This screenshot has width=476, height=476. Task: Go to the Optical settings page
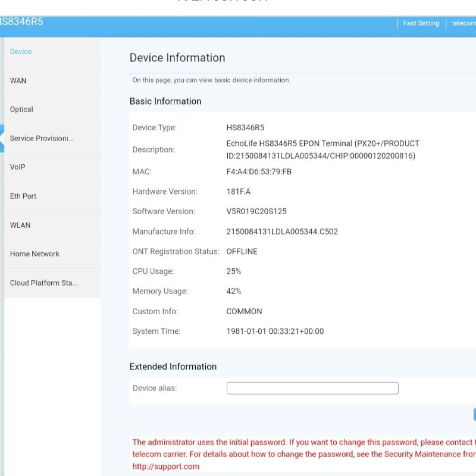[21, 109]
